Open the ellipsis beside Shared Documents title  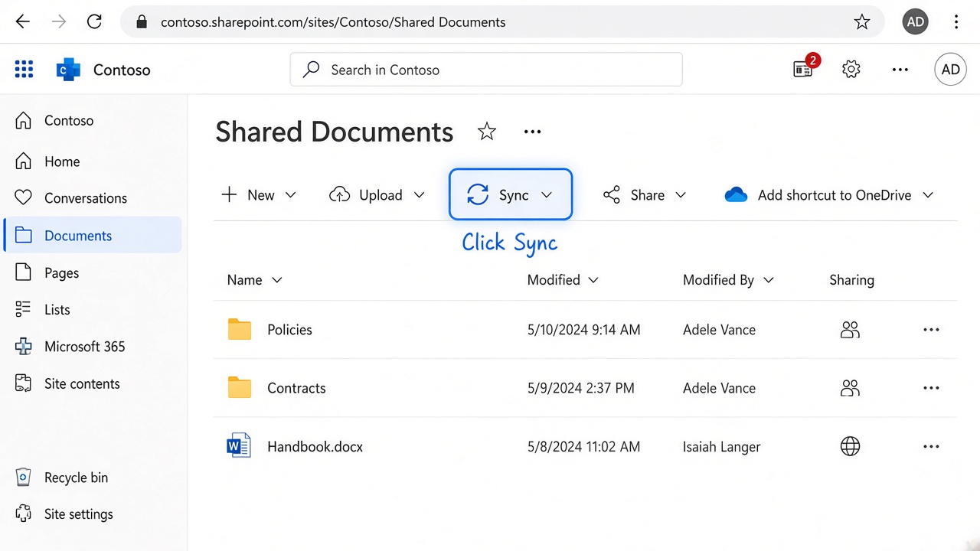point(532,132)
